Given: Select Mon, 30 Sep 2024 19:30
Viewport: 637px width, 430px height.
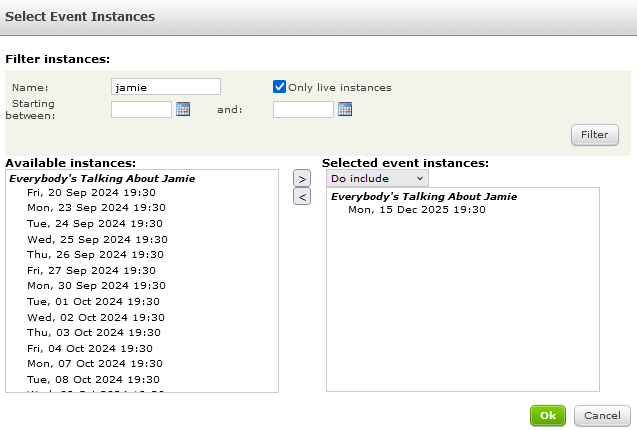Looking at the screenshot, I should click(96, 285).
